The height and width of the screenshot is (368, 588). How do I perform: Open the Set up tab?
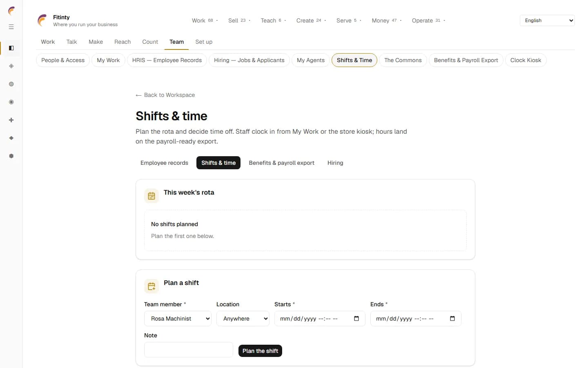(x=204, y=42)
